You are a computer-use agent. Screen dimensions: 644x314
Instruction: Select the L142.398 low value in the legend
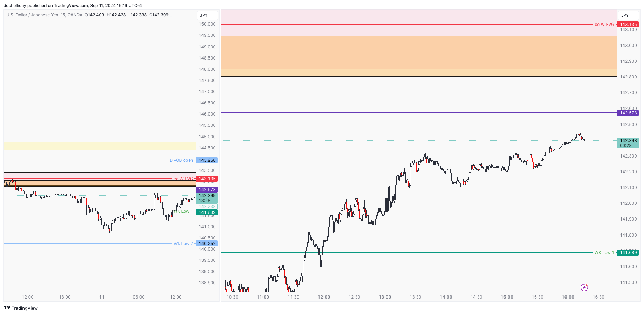(137, 15)
